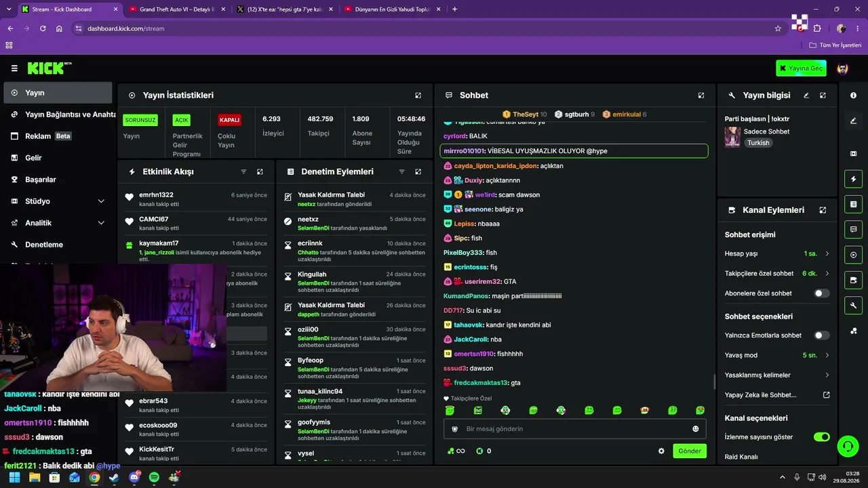
Task: Switch to the Dünyanın En Gizli browser tab
Action: (x=392, y=9)
